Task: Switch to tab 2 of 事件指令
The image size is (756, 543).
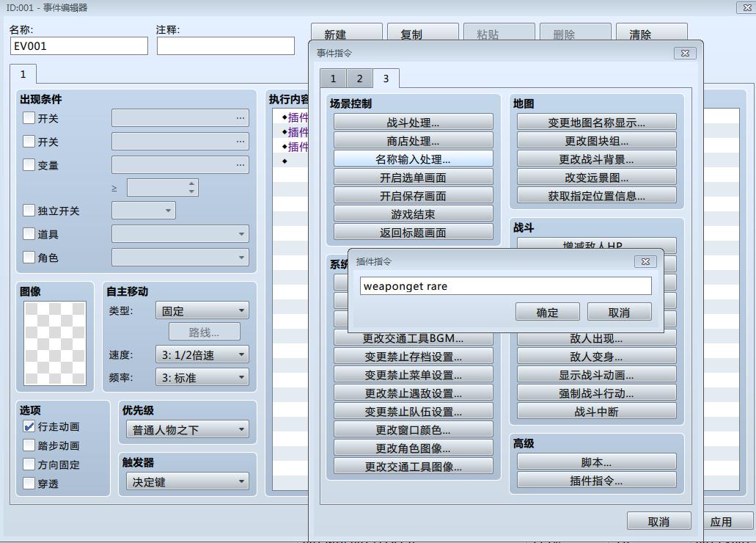Action: point(360,79)
